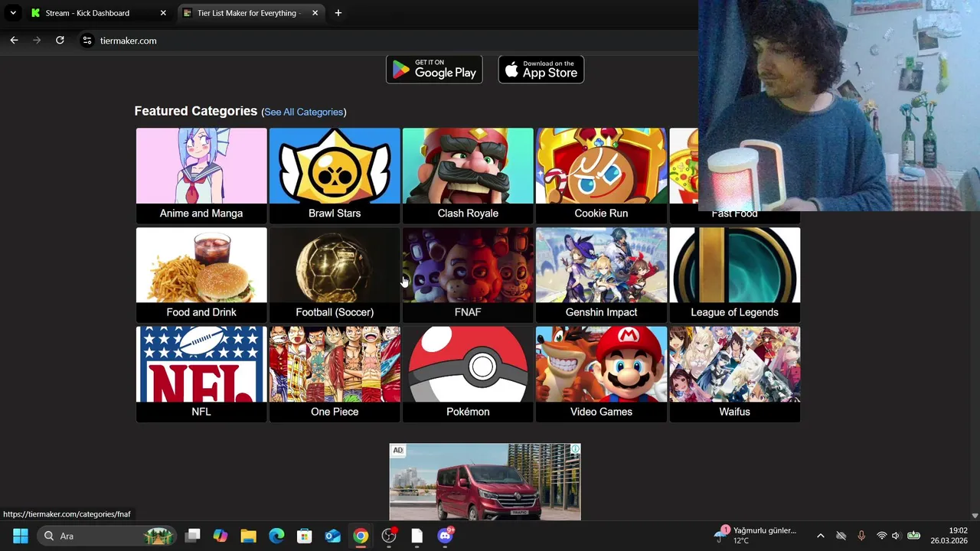Go back using the browser back arrow

point(14,41)
